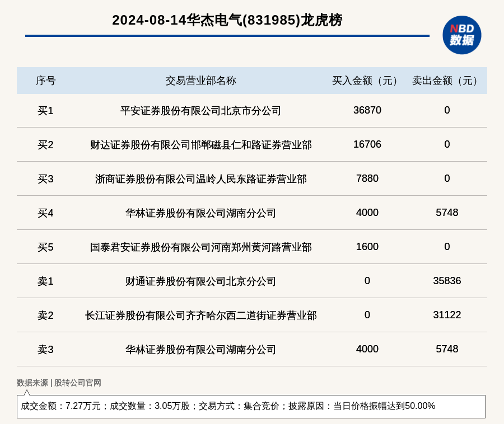Screen dimensions: 504x424
Task: Click 5748 in the 买4 row
Action: [447, 212]
